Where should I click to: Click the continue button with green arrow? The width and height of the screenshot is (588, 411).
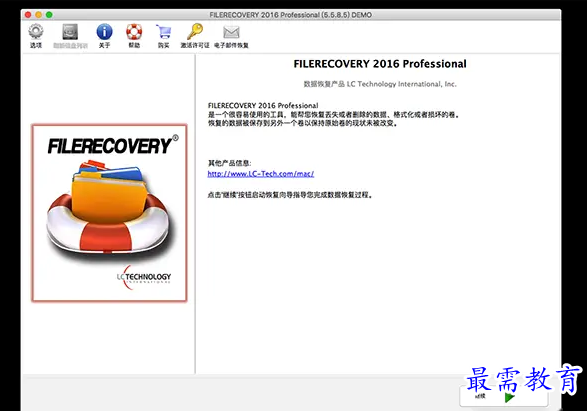click(x=504, y=397)
